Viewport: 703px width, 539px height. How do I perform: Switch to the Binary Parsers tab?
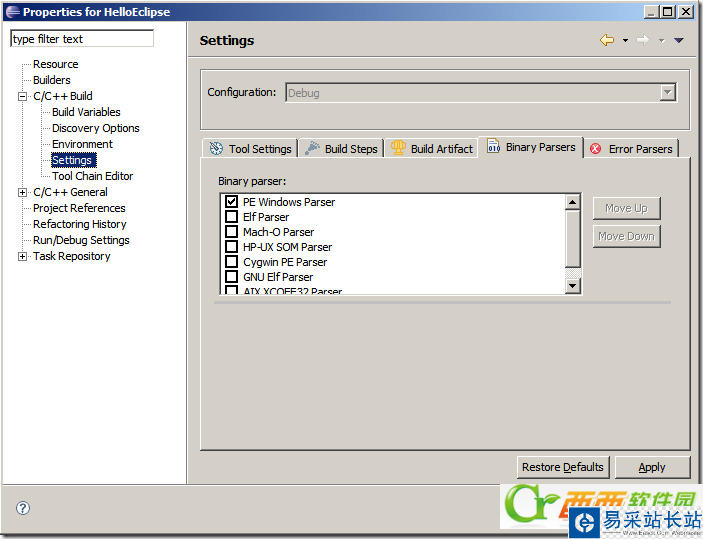click(x=531, y=147)
